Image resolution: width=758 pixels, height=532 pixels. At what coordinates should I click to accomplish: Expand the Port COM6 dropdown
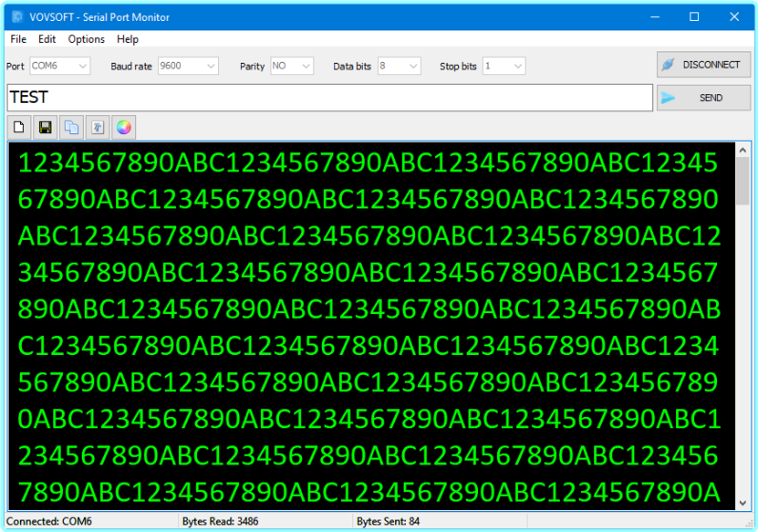(x=83, y=67)
